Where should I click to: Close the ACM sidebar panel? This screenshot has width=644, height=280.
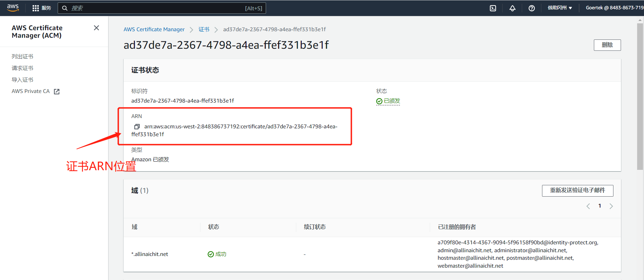[x=96, y=28]
